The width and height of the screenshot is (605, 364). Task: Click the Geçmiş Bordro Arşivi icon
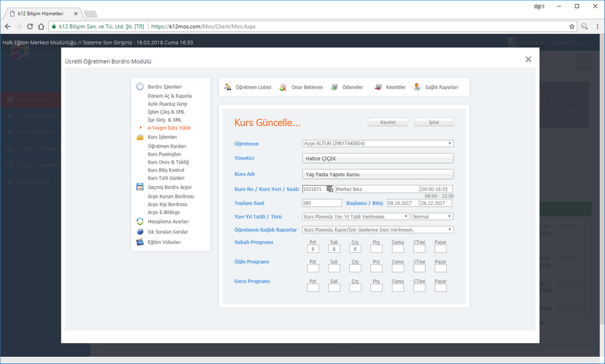click(x=139, y=187)
